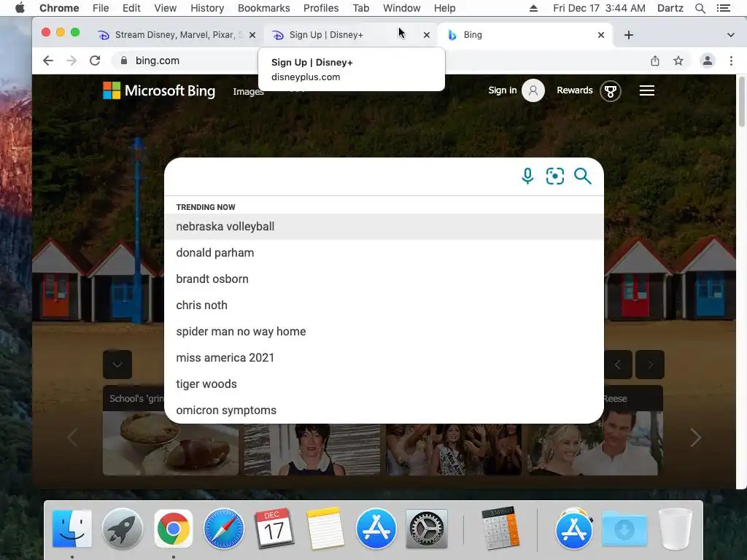
Task: Open the Trash in the Dock
Action: pos(675,529)
